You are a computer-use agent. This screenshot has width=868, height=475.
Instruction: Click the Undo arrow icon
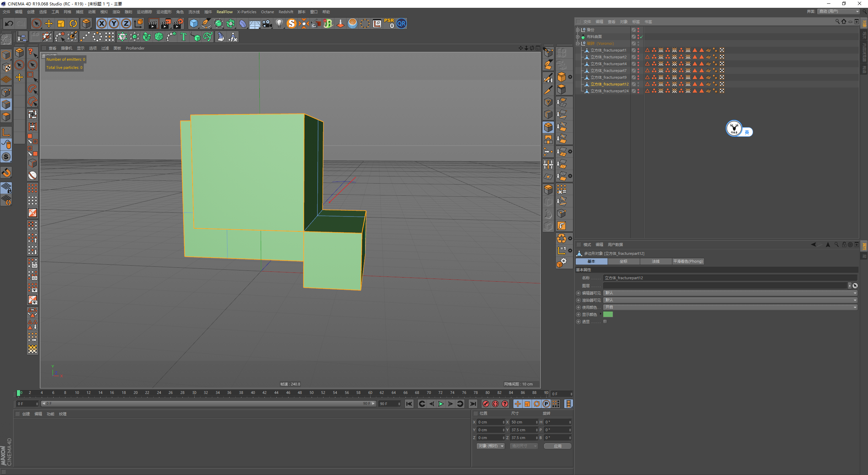tap(9, 23)
